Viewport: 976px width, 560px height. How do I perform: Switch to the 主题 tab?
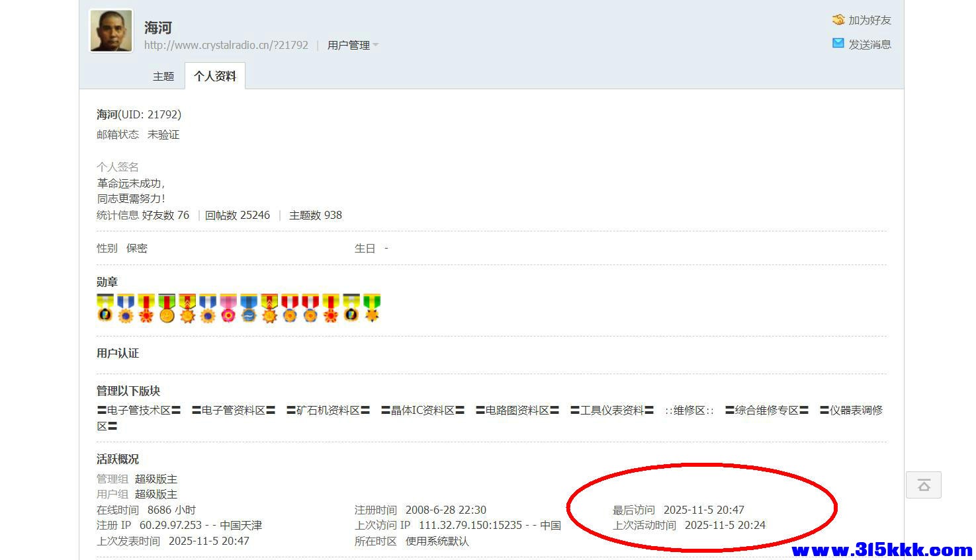163,76
